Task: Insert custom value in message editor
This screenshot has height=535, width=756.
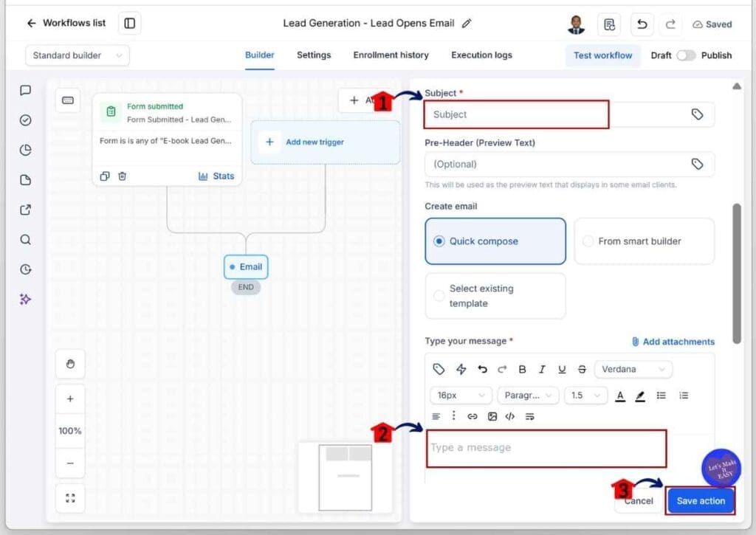Action: [439, 369]
